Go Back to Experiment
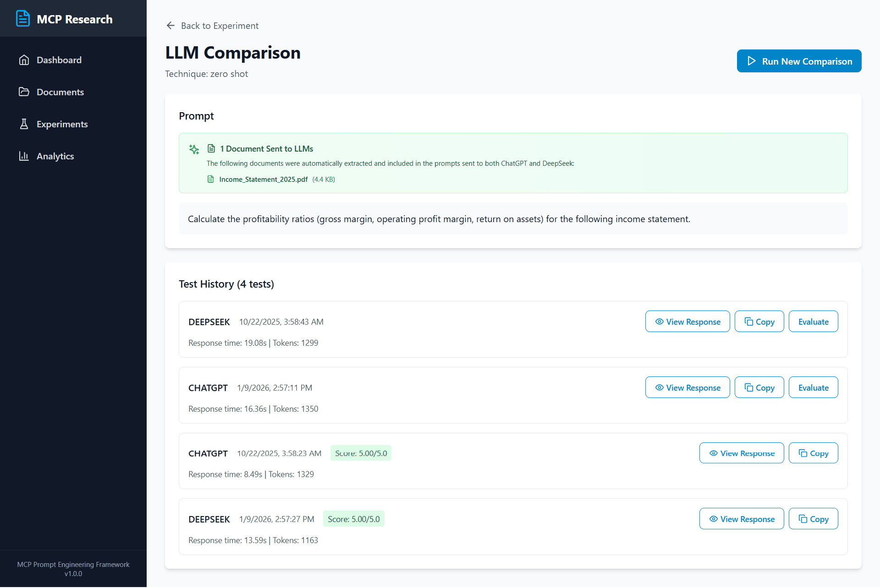Screen dimensions: 880x588 pyautogui.click(x=219, y=26)
